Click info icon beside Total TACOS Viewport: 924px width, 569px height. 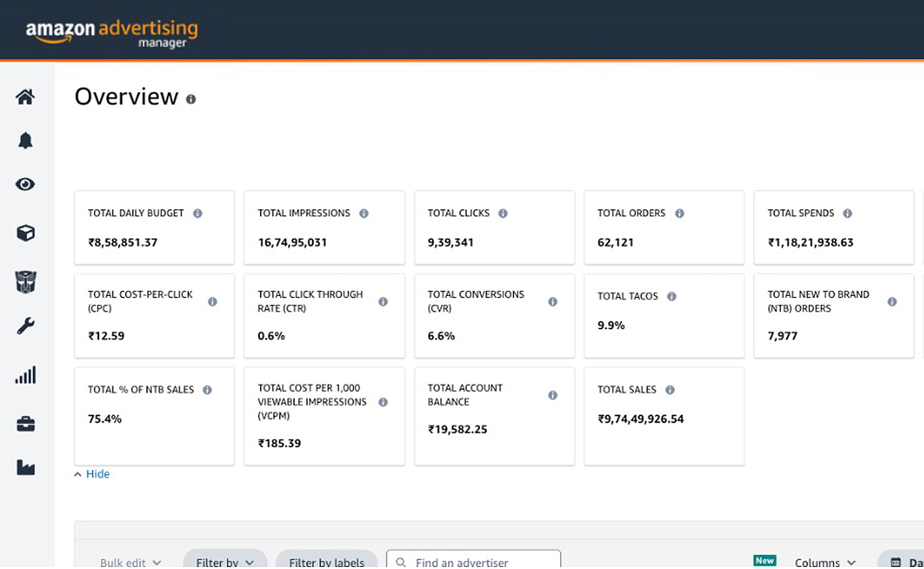click(671, 296)
